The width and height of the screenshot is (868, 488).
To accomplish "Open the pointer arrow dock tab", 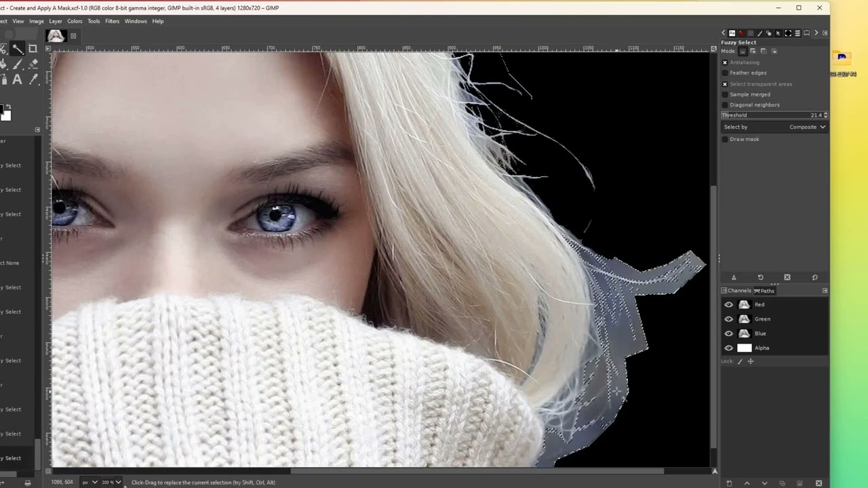I will tap(778, 33).
